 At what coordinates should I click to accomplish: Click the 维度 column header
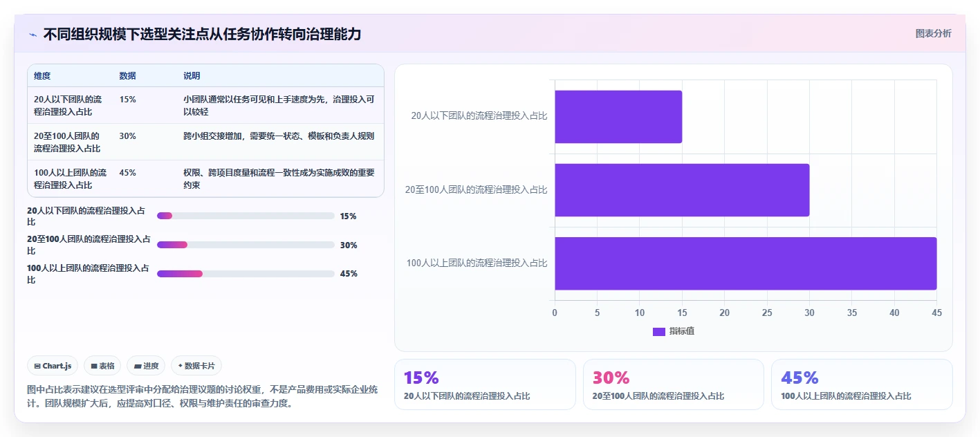[x=42, y=76]
